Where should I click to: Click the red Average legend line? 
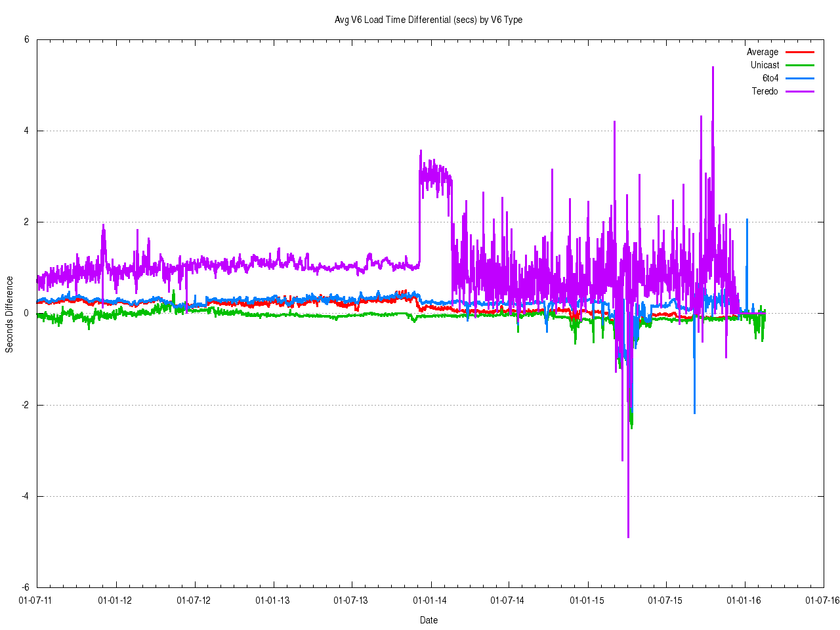[799, 52]
